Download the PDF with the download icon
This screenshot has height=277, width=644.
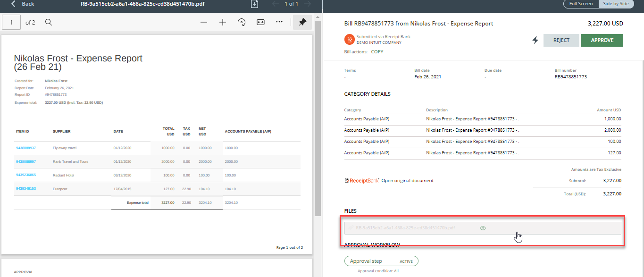pyautogui.click(x=255, y=4)
